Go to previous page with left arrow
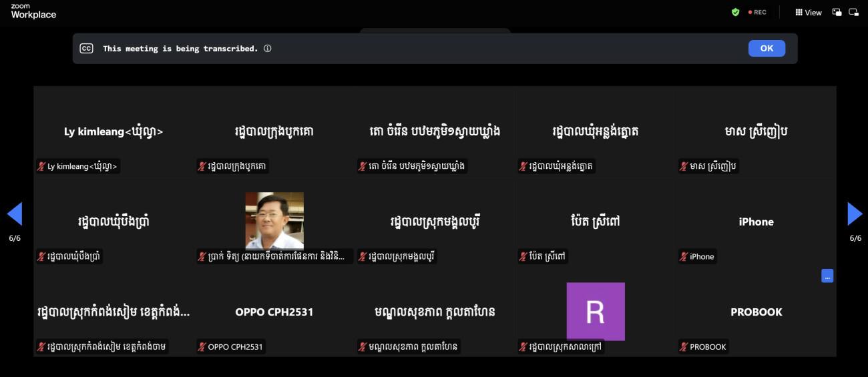This screenshot has width=868, height=377. [x=15, y=214]
